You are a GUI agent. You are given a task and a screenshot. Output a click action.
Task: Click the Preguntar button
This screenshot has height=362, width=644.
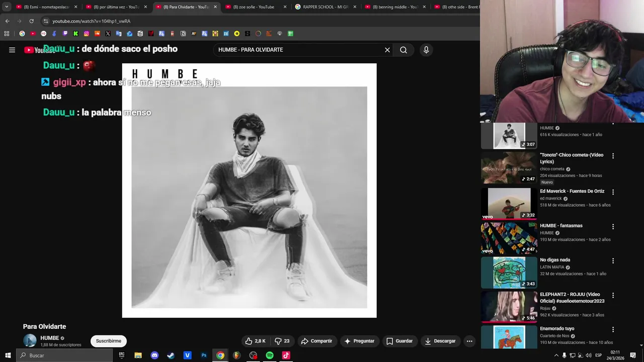(x=359, y=341)
